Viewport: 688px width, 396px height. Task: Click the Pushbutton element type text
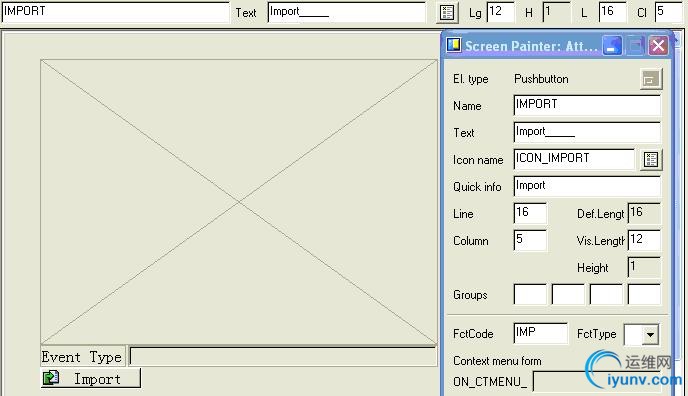coord(541,79)
